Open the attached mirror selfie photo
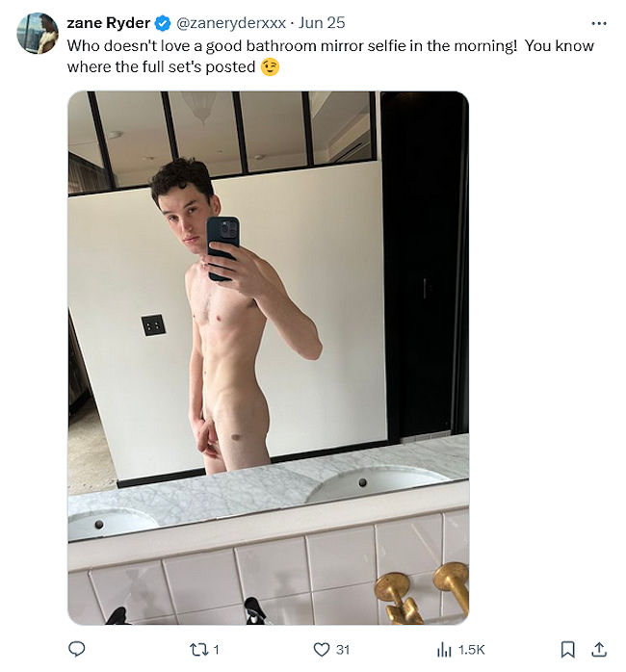This screenshot has height=672, width=626. (x=269, y=358)
